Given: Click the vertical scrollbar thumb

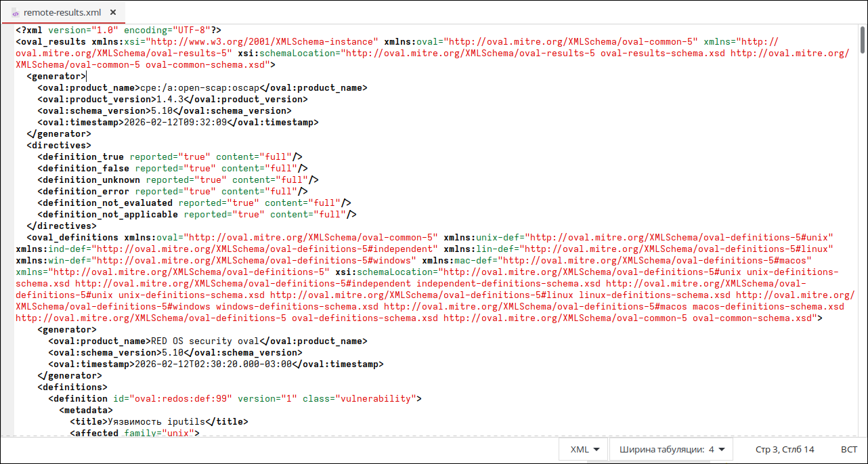Looking at the screenshot, I should click(x=863, y=39).
